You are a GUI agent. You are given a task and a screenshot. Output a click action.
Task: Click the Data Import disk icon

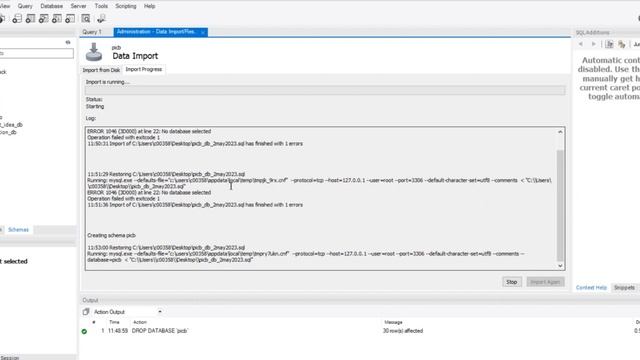[x=94, y=52]
